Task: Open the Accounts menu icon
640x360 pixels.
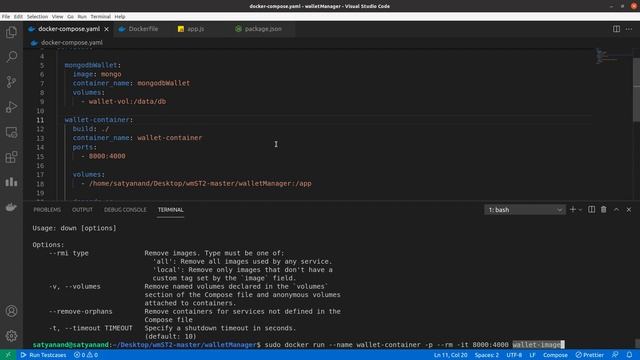Action: coord(11,311)
